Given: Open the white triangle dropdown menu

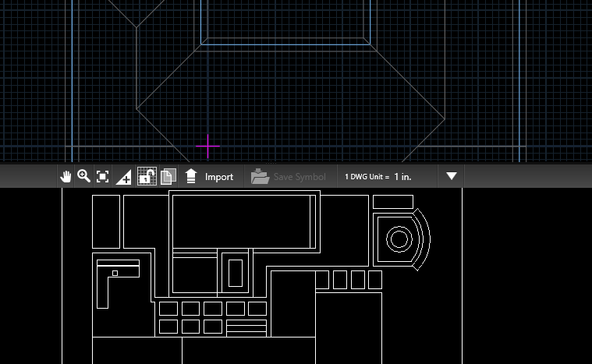Looking at the screenshot, I should (x=451, y=176).
